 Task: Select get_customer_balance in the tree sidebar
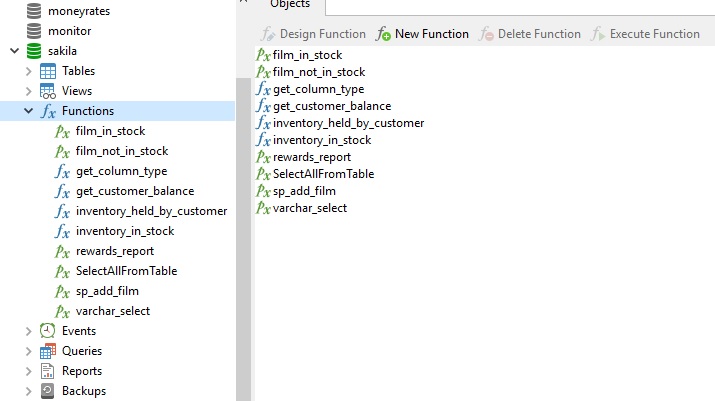pyautogui.click(x=135, y=191)
